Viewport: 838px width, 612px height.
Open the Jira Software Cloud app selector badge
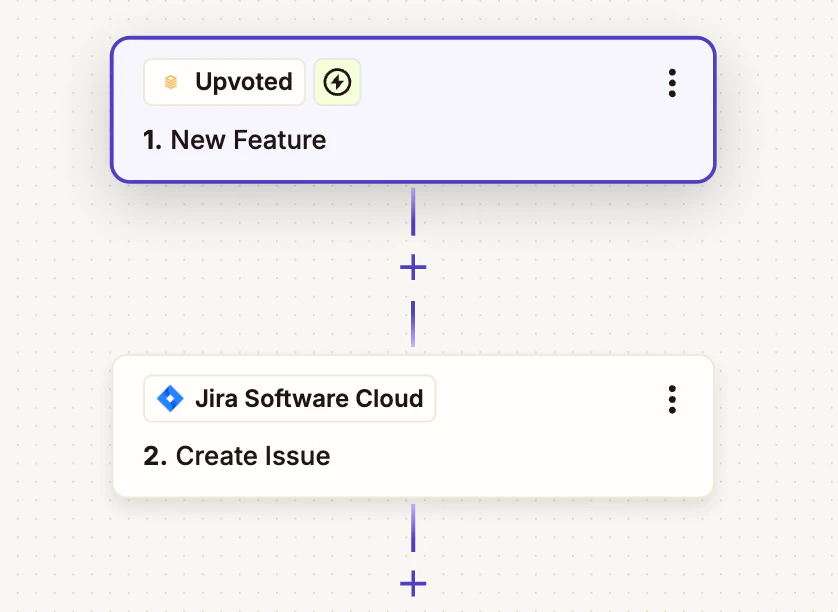(x=289, y=398)
